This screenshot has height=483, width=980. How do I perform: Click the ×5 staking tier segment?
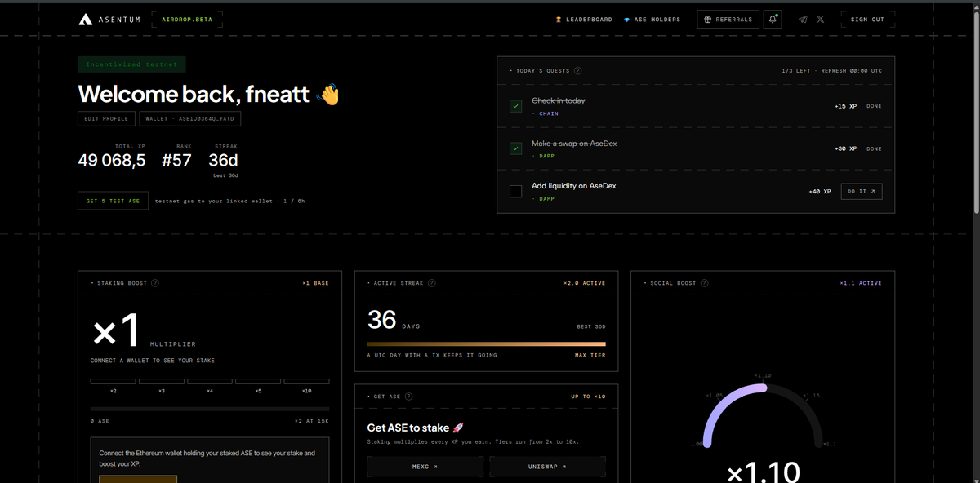pyautogui.click(x=258, y=381)
